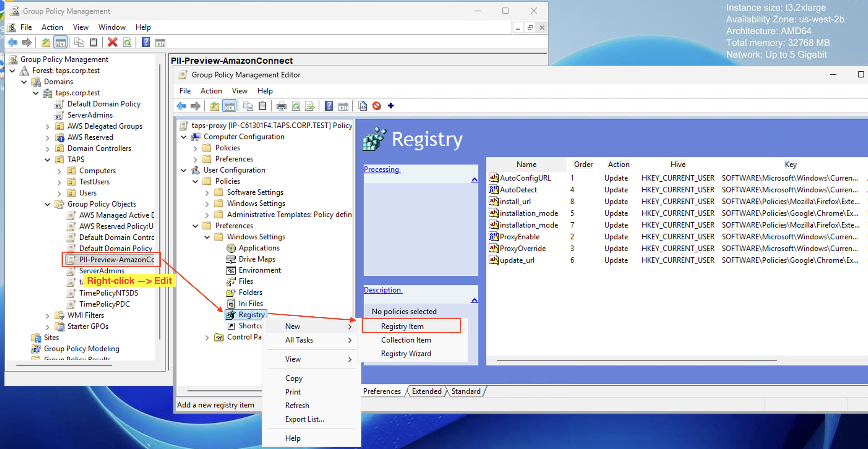Click vertical scrollbar in Group Policy Management tree
This screenshot has width=868, height=449.
coord(159,202)
